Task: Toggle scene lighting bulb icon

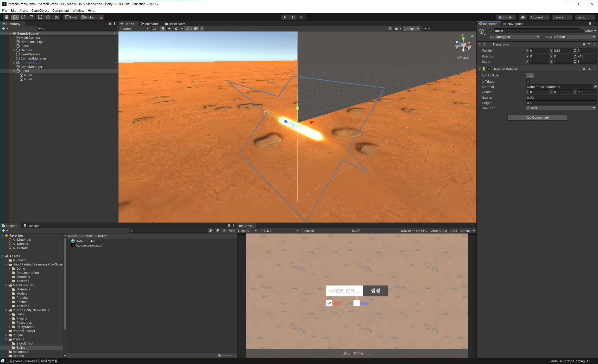Action: (163, 29)
